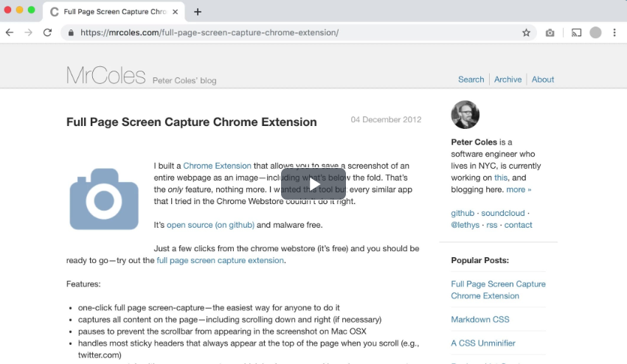
Task: Open the Chrome Extension link
Action: (x=217, y=166)
